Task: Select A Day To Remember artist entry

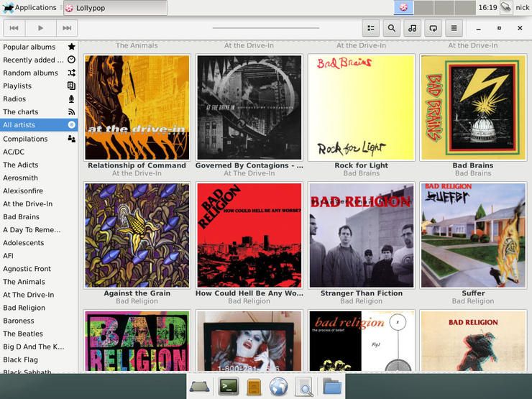Action: tap(39, 230)
